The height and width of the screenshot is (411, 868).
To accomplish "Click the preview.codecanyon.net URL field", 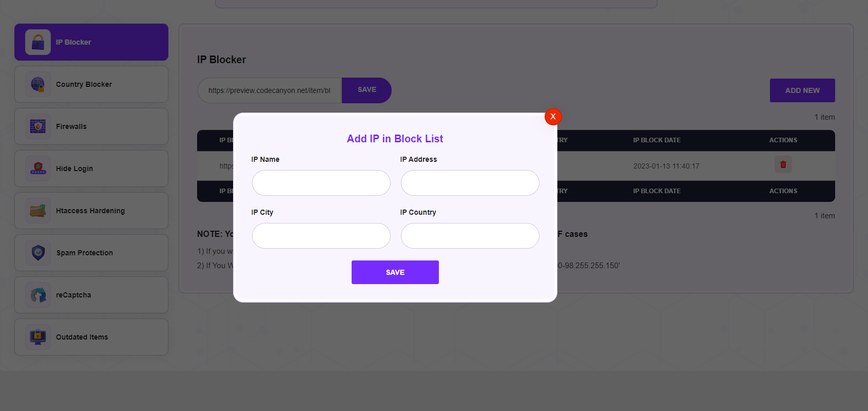I will 270,90.
